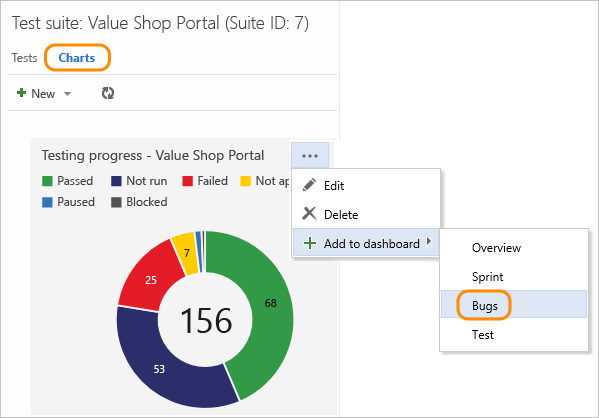Click green plus beside Add to dashboard
This screenshot has width=599, height=418.
pos(310,243)
